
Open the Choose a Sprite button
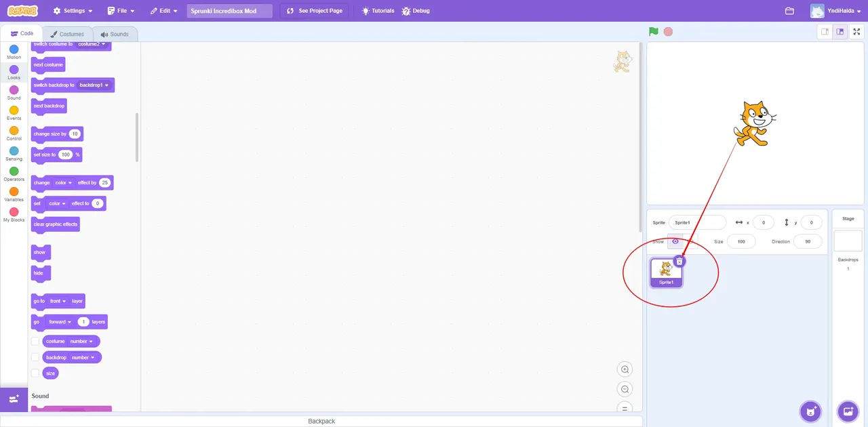point(810,411)
